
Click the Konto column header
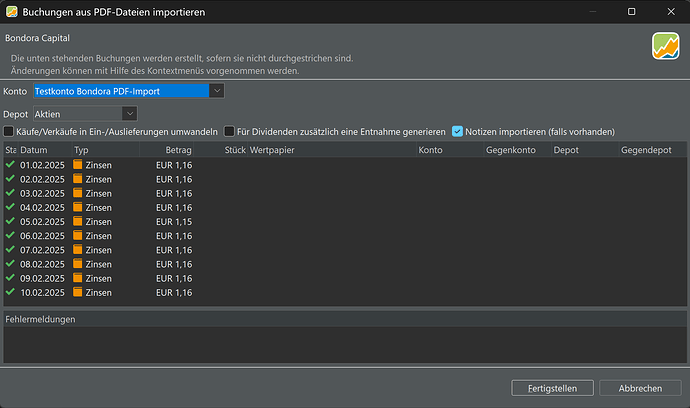(x=450, y=150)
